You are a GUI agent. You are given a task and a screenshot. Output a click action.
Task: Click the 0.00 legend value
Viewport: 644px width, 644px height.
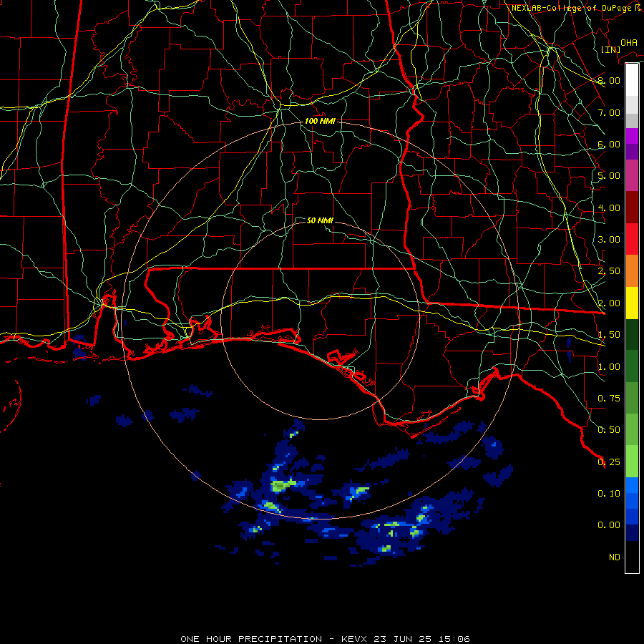609,525
